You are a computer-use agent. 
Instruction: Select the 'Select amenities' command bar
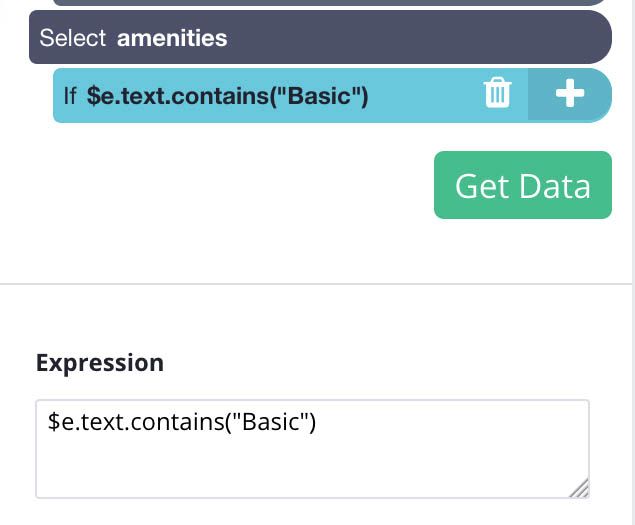coord(320,37)
